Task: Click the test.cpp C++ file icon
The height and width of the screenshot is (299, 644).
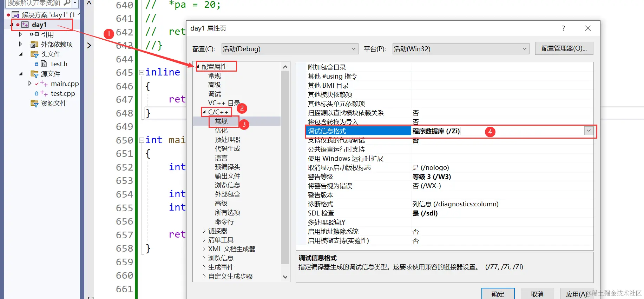Action: point(44,93)
